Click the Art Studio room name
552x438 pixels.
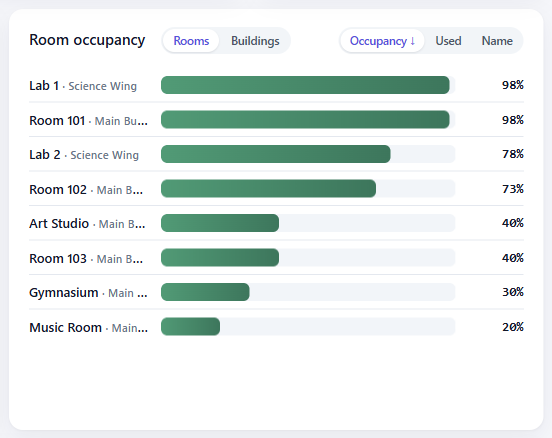pos(59,224)
